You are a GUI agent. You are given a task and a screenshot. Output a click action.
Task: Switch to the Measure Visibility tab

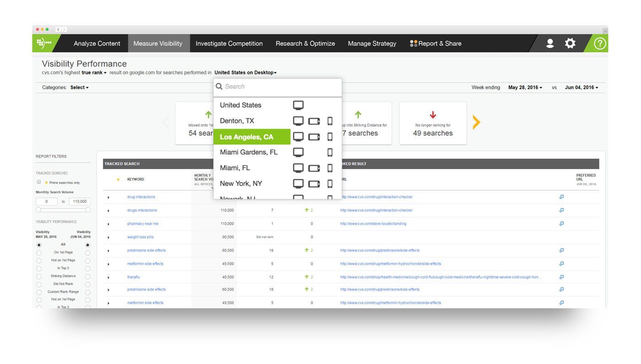[x=158, y=43]
